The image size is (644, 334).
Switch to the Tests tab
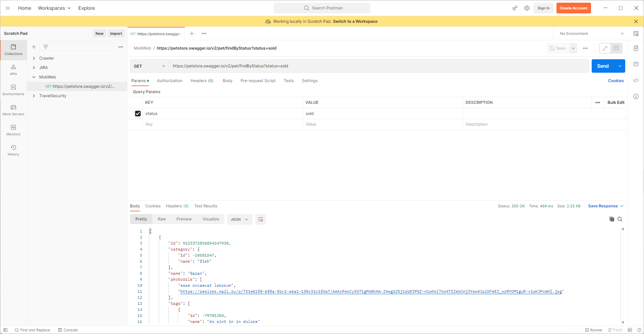click(288, 81)
